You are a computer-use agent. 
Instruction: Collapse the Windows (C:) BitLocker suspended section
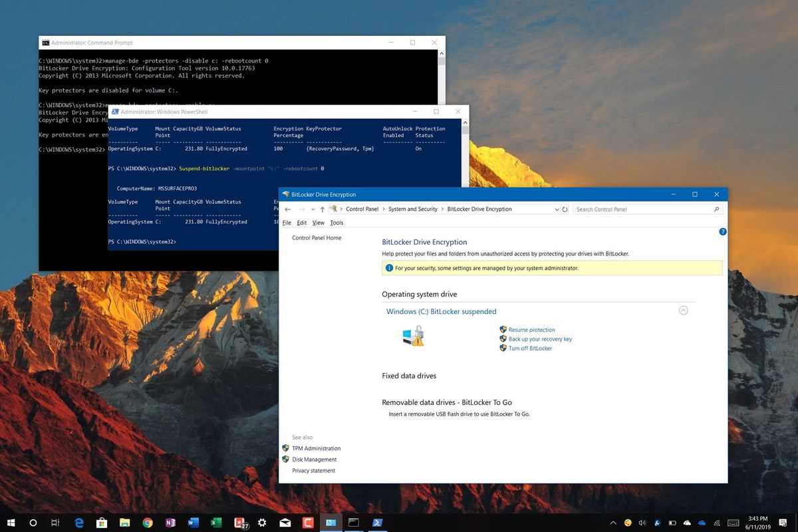pos(683,311)
